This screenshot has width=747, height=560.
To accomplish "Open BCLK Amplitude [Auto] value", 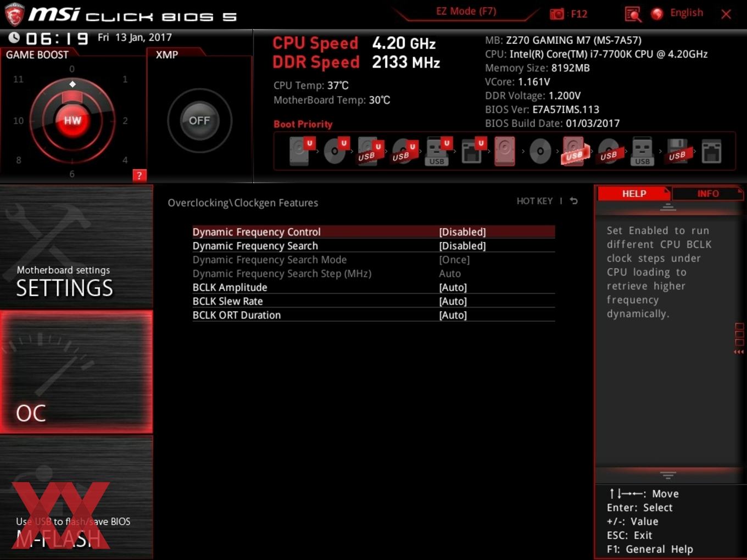I will tap(453, 287).
